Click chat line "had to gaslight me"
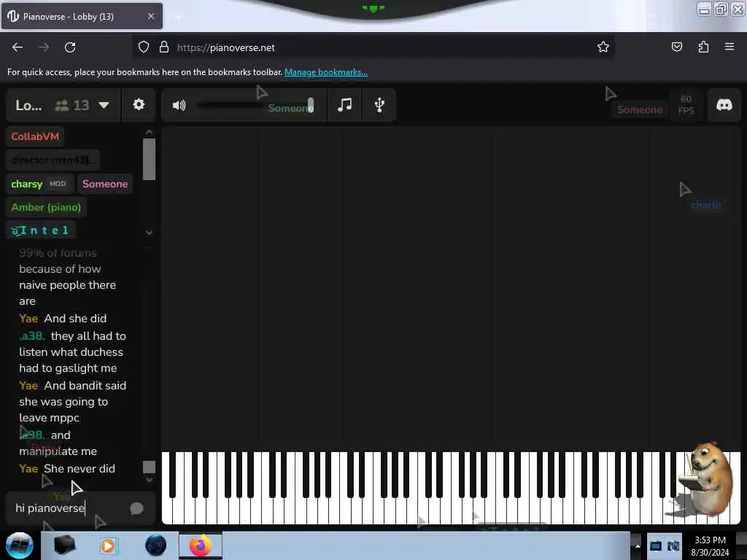 (68, 368)
